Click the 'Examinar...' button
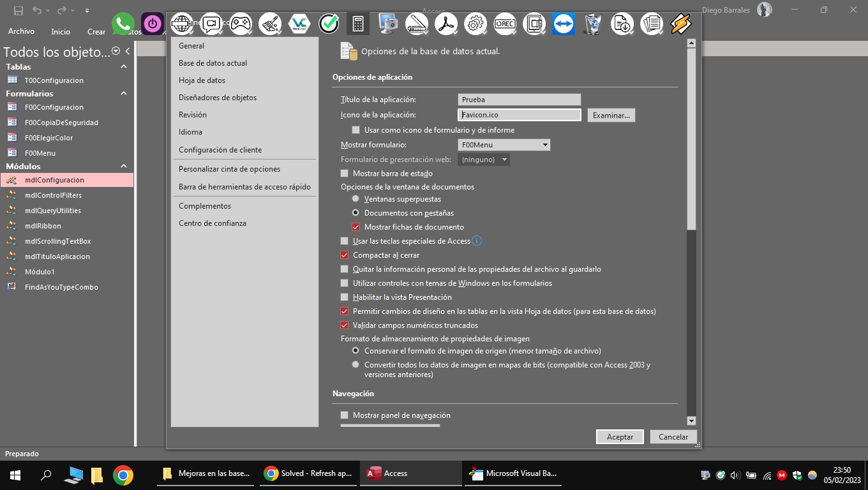This screenshot has height=490, width=868. click(611, 115)
